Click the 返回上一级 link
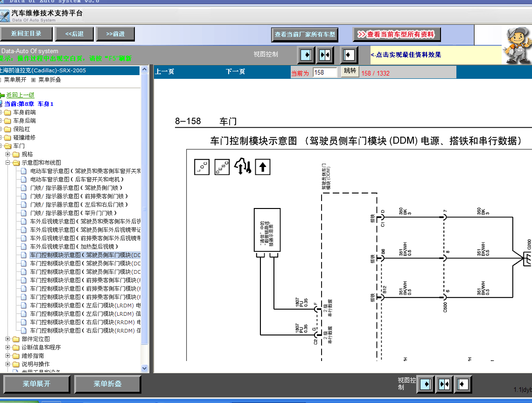 pos(20,95)
